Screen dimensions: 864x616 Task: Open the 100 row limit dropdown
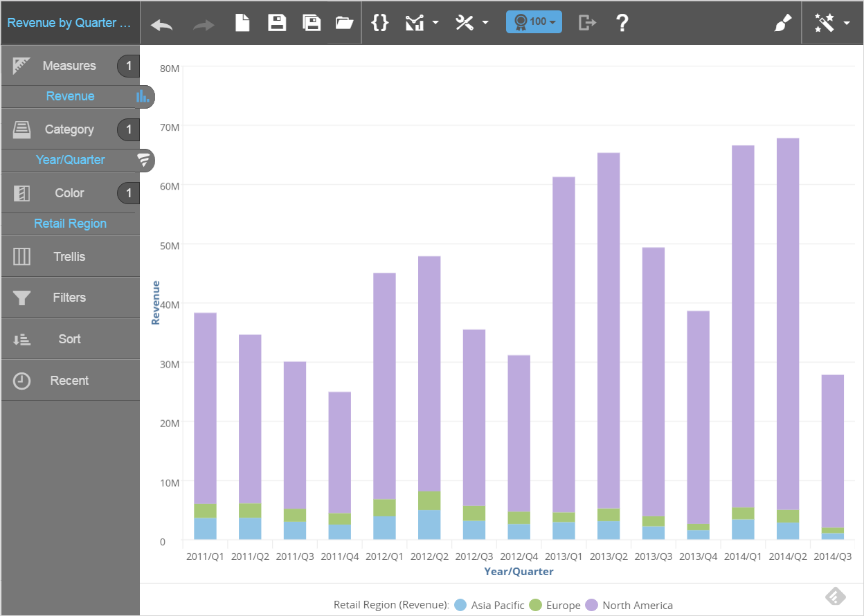click(x=534, y=22)
